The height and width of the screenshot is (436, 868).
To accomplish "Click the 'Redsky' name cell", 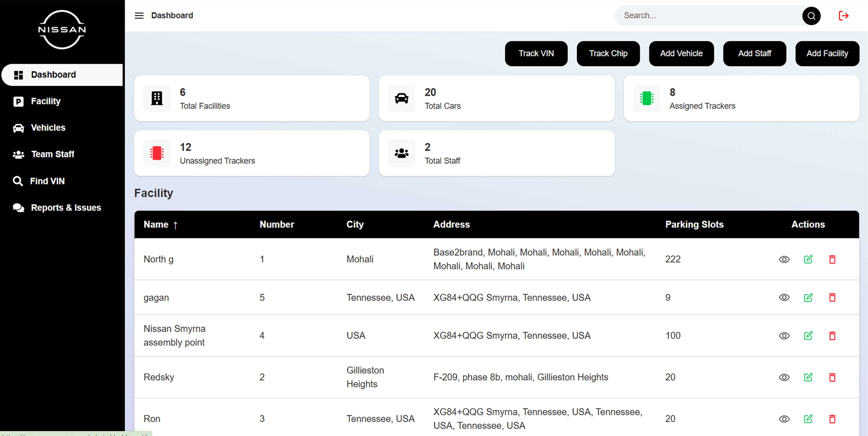I will 159,377.
